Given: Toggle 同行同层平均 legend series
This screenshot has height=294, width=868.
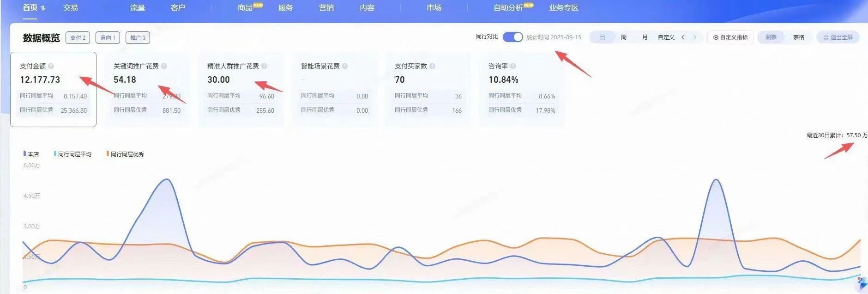Looking at the screenshot, I should tap(72, 154).
